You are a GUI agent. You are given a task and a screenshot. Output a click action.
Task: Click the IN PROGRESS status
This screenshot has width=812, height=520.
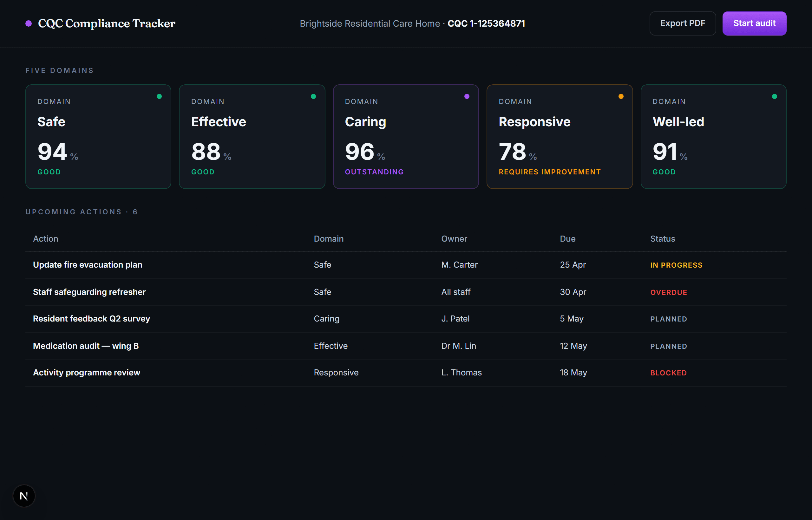676,265
